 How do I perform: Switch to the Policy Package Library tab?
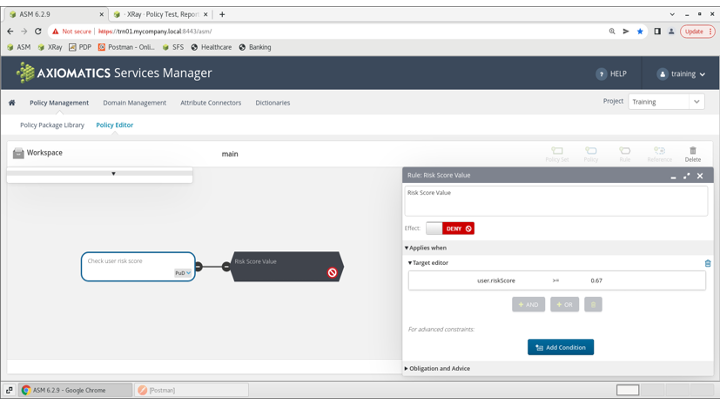pos(52,125)
